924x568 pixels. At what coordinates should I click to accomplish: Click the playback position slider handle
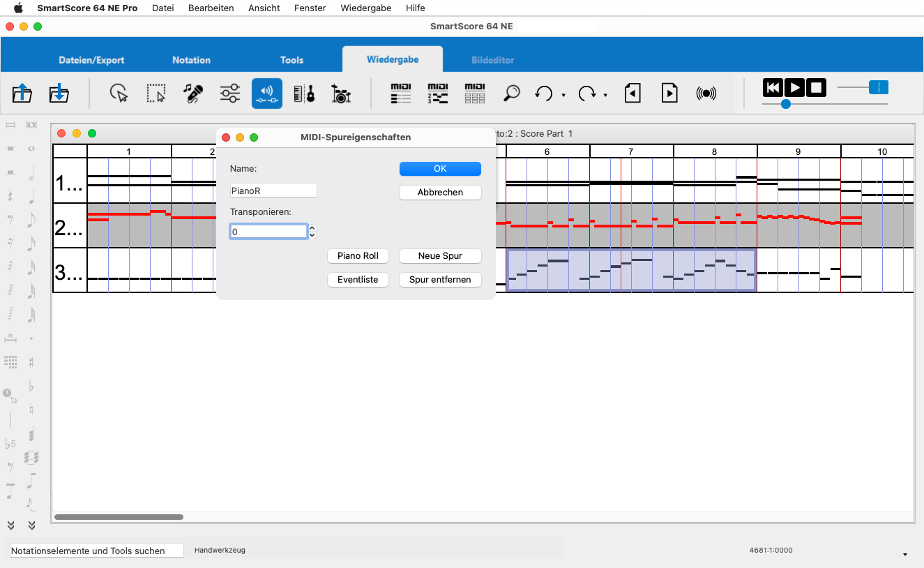(x=786, y=104)
